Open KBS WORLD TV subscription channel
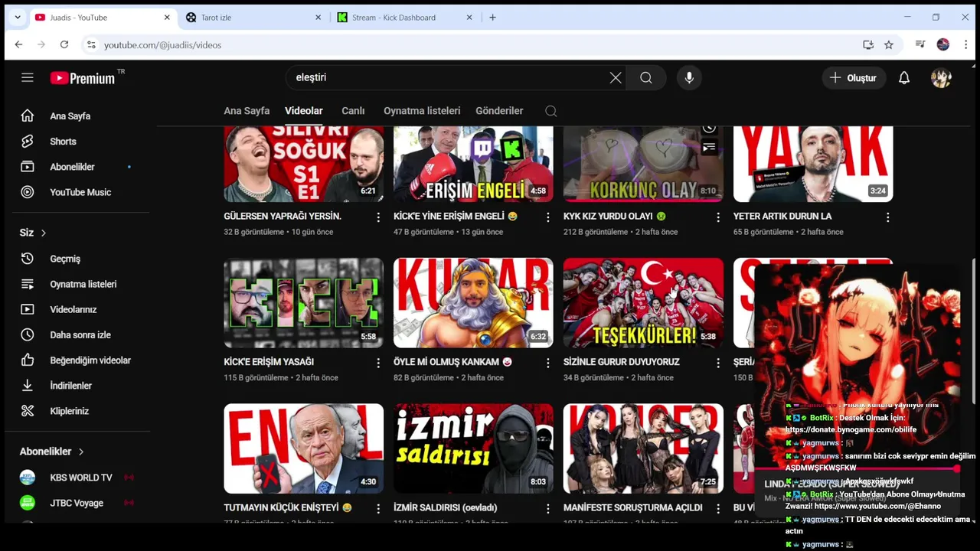The width and height of the screenshot is (980, 551). [x=82, y=478]
